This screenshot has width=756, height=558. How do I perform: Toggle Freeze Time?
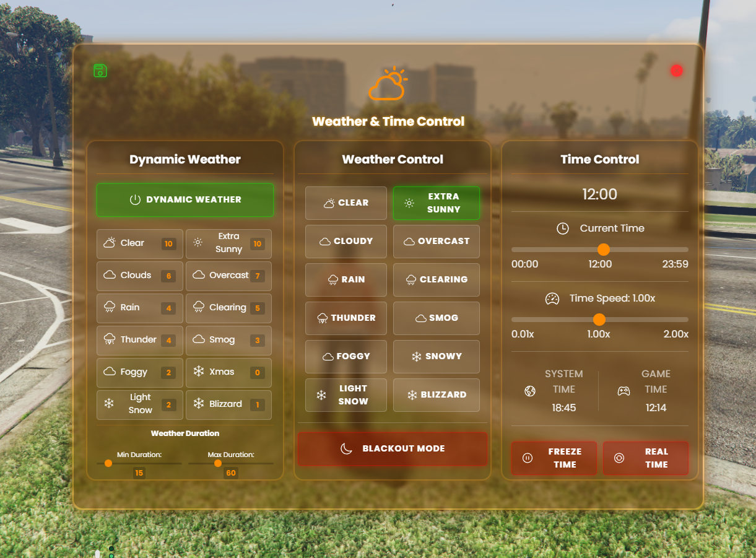coord(554,458)
